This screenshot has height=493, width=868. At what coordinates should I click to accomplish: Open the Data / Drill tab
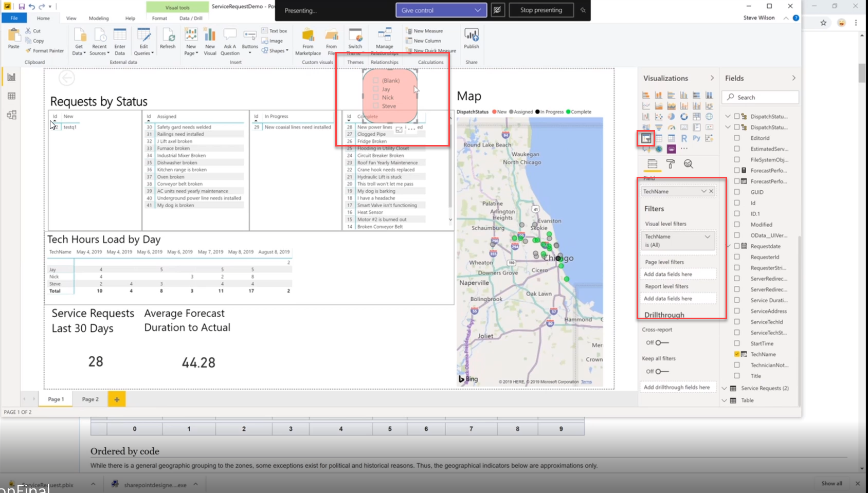coord(191,18)
